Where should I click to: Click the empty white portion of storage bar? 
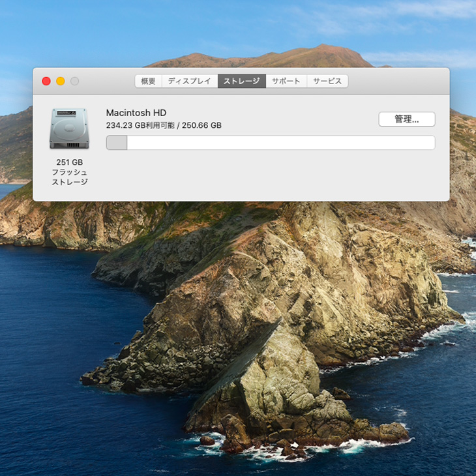(x=280, y=143)
